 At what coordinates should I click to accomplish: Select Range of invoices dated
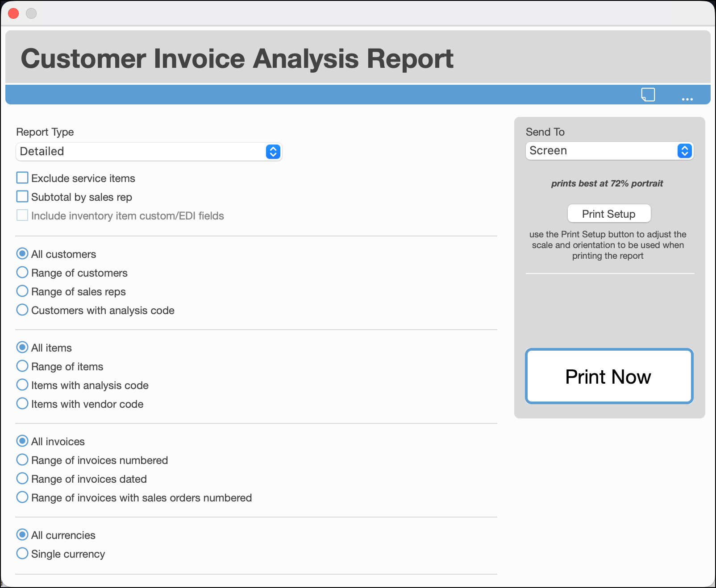click(22, 479)
